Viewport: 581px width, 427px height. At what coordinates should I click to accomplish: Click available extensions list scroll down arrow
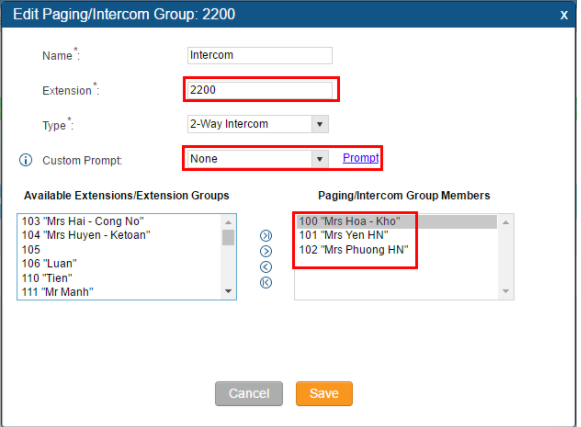tap(228, 291)
